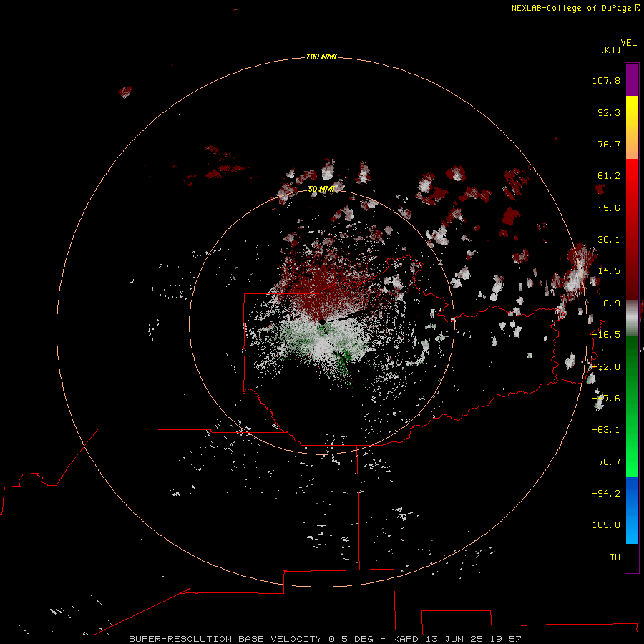
Task: Click the -109.8 legend value
Action: pos(603,525)
